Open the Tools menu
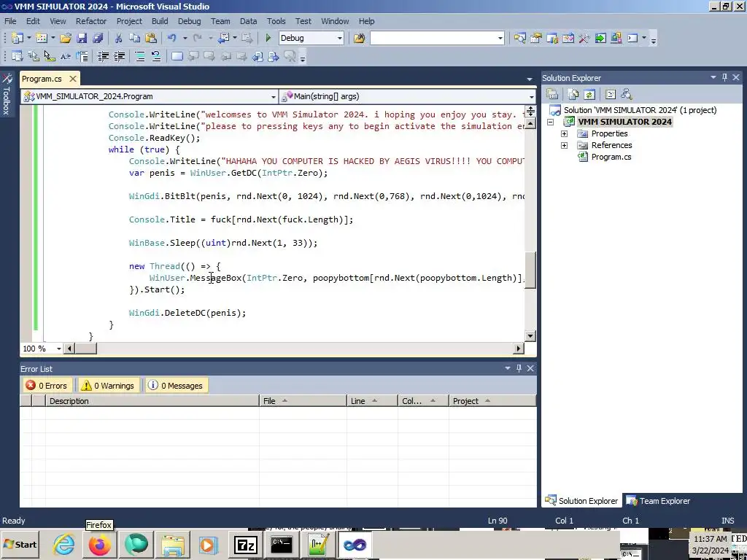Viewport: 747px width, 560px height. tap(276, 21)
